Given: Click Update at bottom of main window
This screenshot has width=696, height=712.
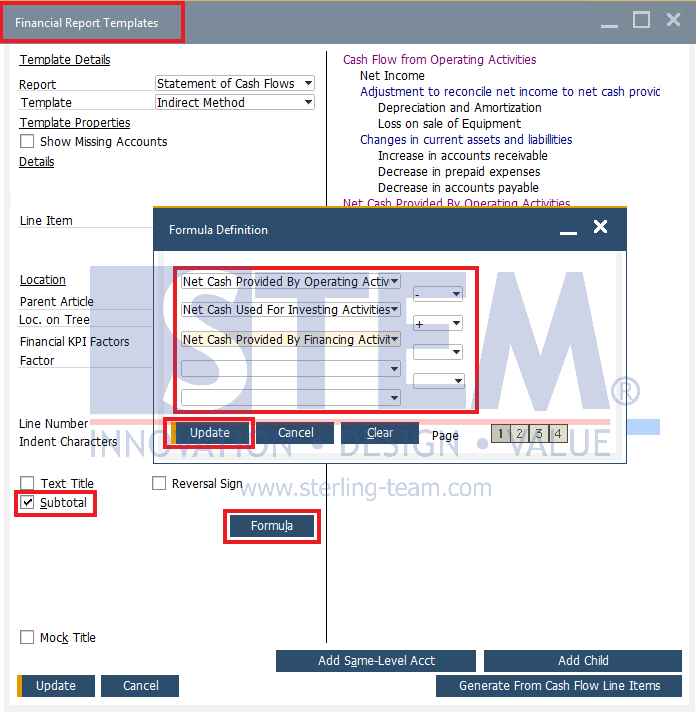Looking at the screenshot, I should (x=56, y=686).
